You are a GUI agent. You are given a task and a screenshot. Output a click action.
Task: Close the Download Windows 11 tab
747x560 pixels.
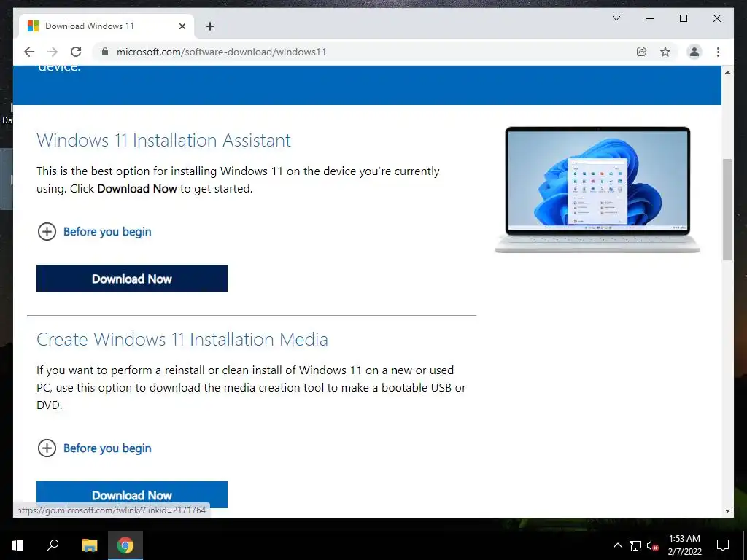coord(182,26)
